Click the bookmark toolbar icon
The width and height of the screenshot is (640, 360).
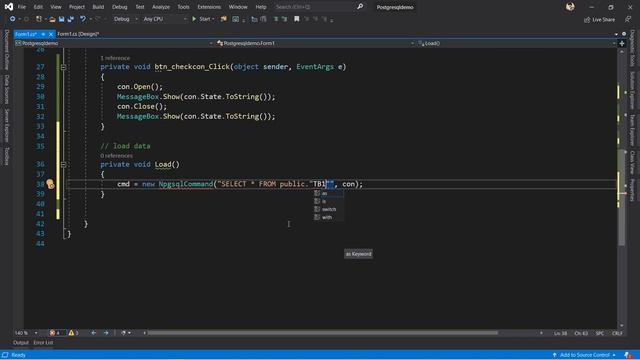[x=297, y=19]
